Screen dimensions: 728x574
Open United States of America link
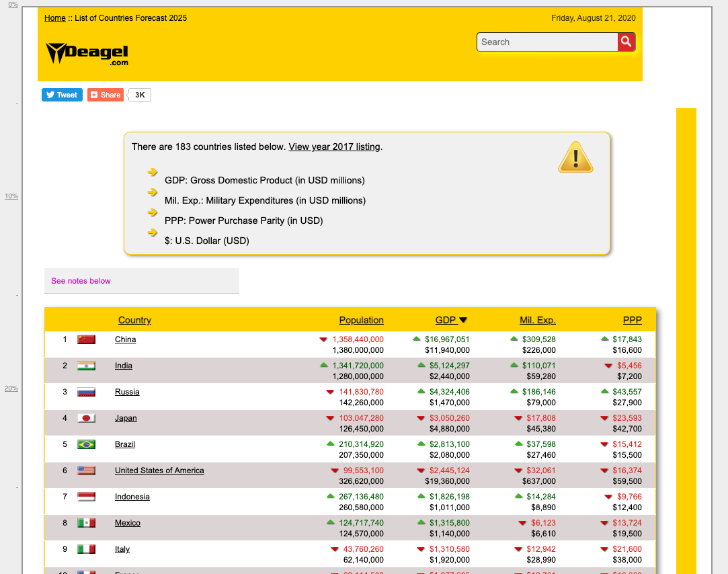coord(159,470)
